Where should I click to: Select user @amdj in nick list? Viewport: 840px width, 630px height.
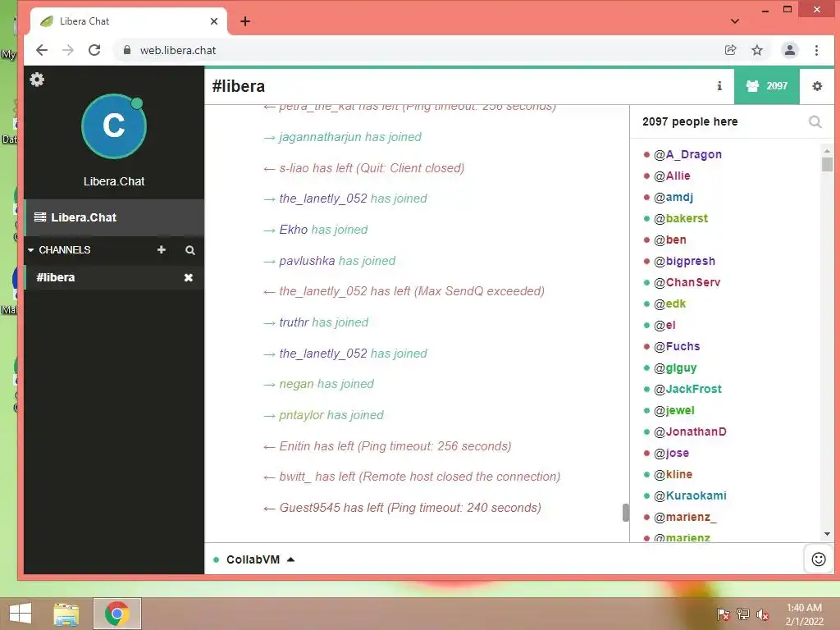pos(673,197)
